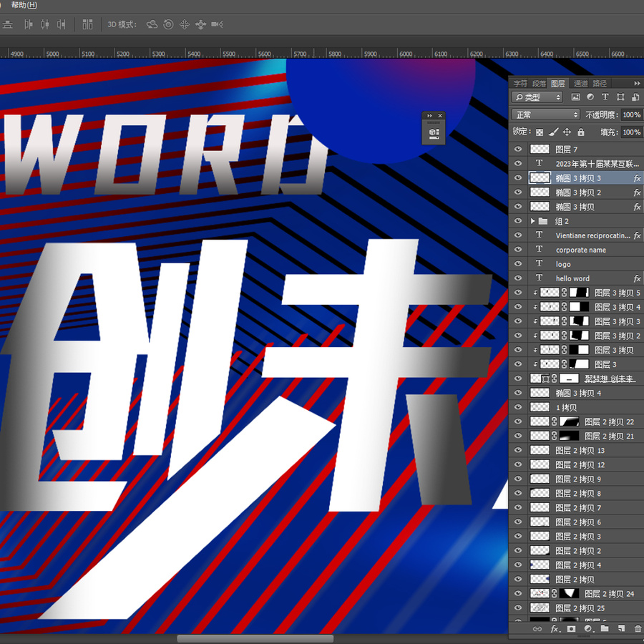Select the 聚梦想 创未来 layer

point(585,379)
